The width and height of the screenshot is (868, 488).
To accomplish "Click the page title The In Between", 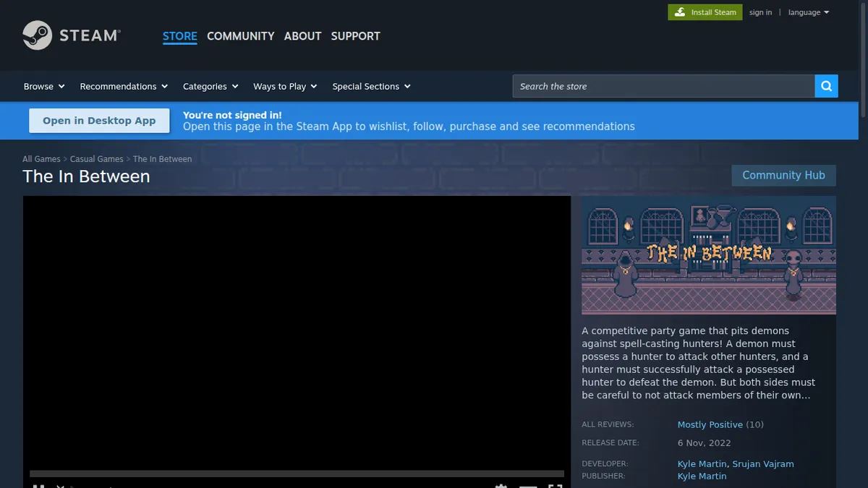I will click(86, 177).
